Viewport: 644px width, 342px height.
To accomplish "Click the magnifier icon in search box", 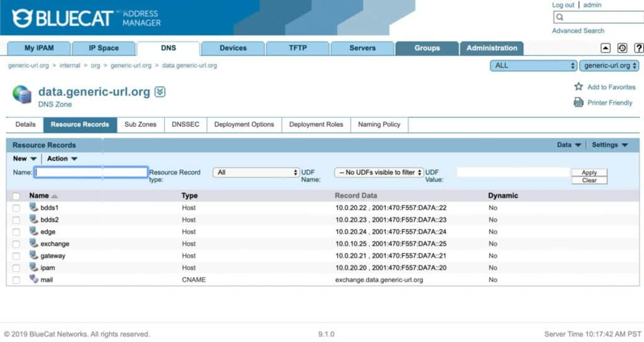I will coord(560,17).
